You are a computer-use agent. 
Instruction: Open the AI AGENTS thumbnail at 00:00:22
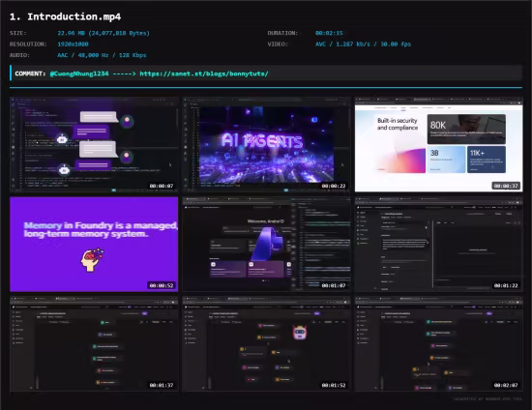(266, 144)
